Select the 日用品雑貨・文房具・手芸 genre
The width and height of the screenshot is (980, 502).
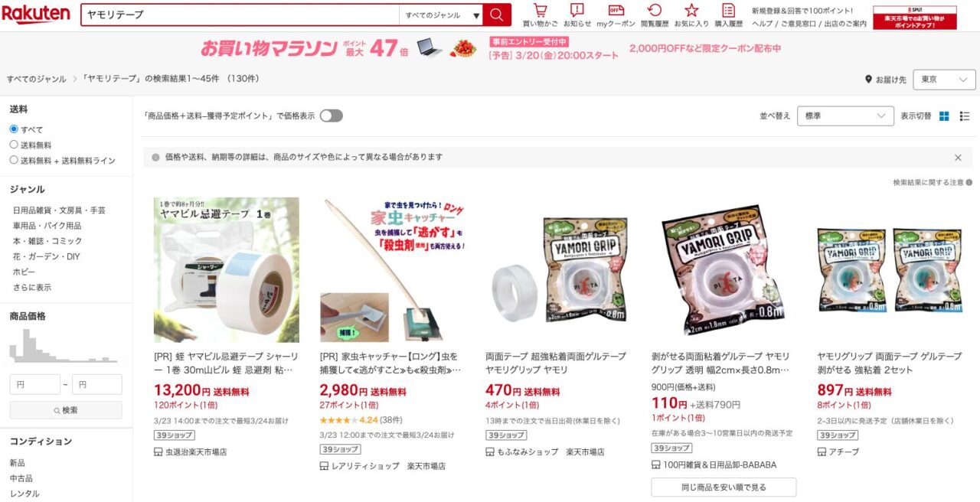point(59,210)
